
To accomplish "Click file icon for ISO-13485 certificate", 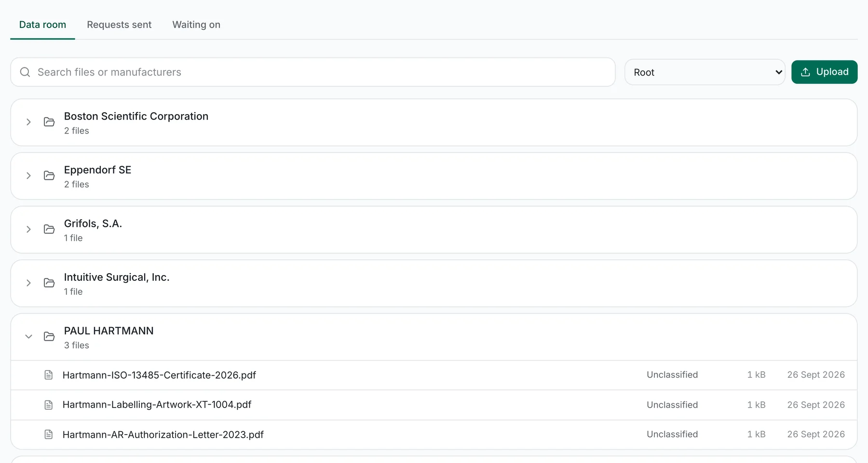I will coord(49,375).
